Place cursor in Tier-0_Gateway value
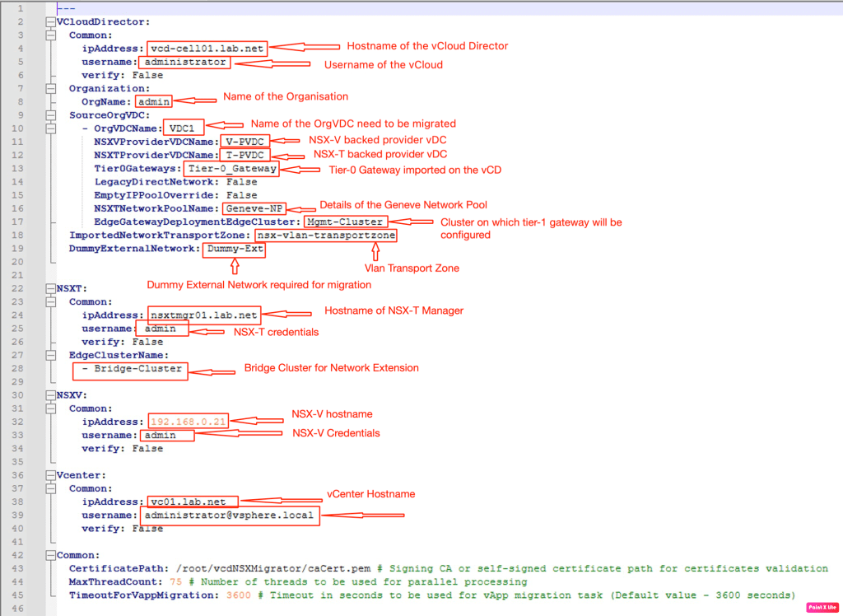This screenshot has width=843, height=616. (x=231, y=169)
